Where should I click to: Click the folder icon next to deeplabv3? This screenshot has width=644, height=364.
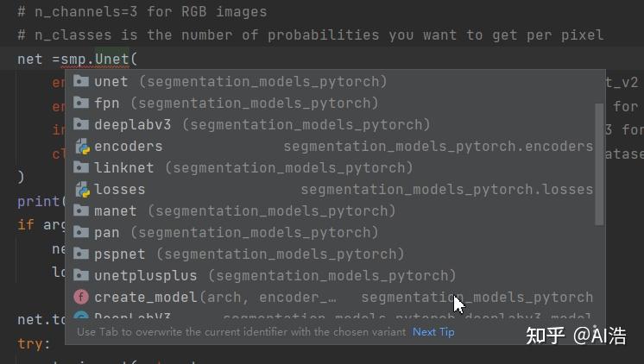pyautogui.click(x=82, y=124)
